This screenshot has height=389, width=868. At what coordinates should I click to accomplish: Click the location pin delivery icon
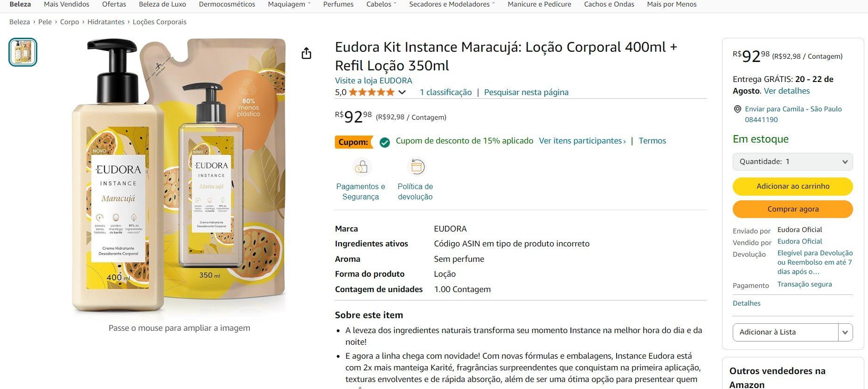point(737,109)
